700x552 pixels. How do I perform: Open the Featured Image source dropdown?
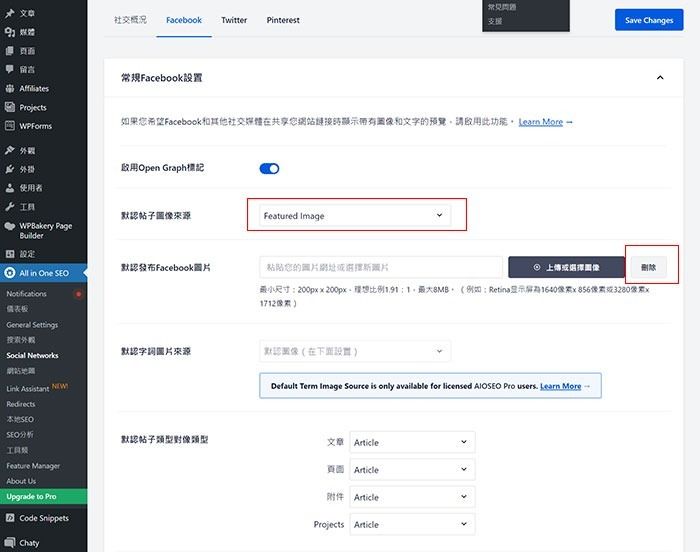click(355, 216)
